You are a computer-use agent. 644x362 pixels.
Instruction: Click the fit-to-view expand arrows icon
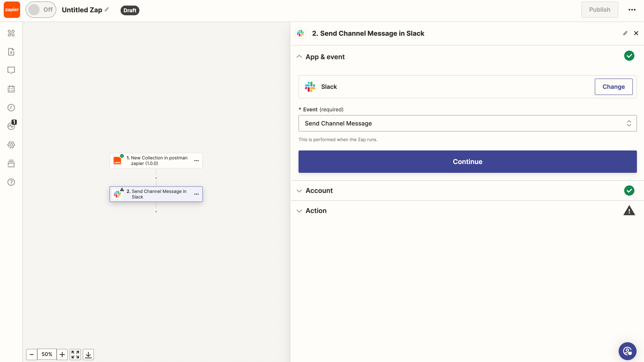pos(75,354)
